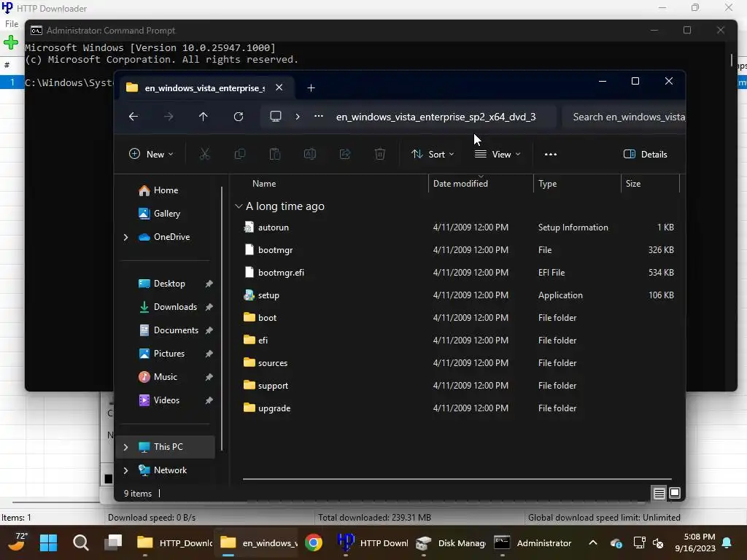Expand the OneDrive tree node
The width and height of the screenshot is (747, 560).
click(125, 237)
